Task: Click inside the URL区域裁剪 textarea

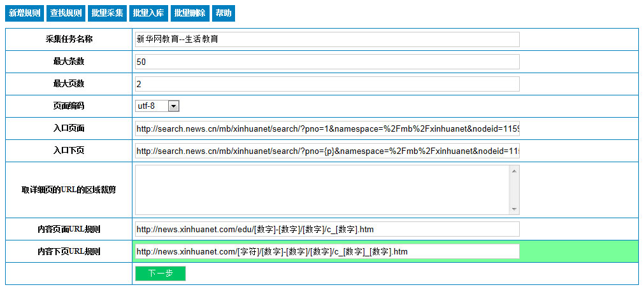Action: (x=322, y=190)
